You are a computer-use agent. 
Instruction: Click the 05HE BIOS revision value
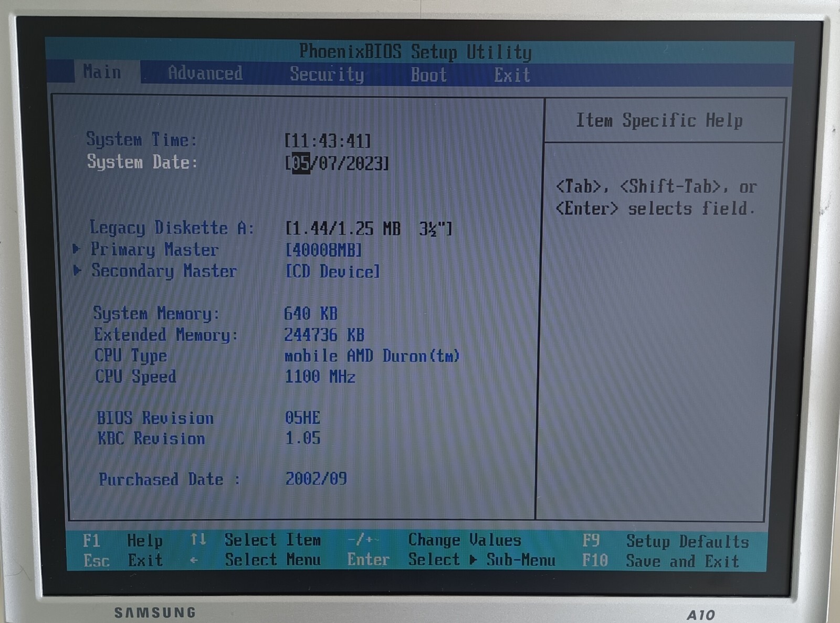click(x=303, y=418)
